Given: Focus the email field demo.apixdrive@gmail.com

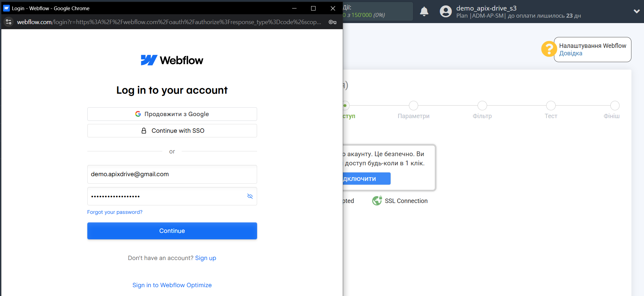Looking at the screenshot, I should pos(172,174).
